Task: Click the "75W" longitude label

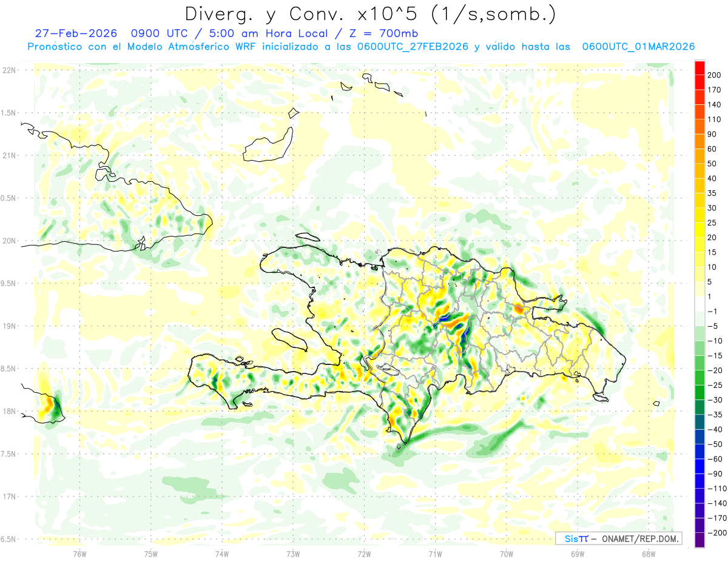Action: point(151,554)
